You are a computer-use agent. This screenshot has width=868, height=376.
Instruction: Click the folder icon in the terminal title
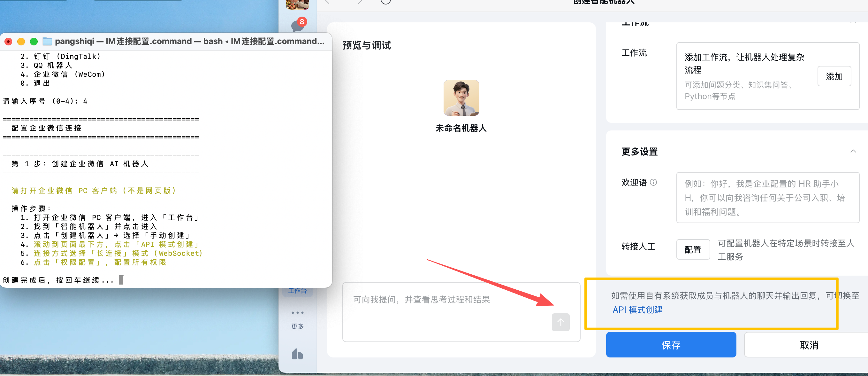point(47,41)
